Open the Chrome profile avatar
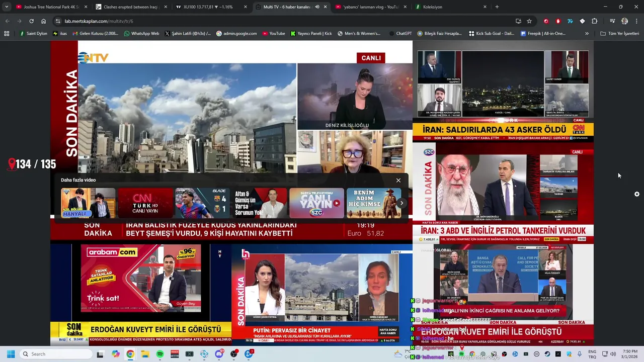Screen dimensions: 644x362 click(x=624, y=21)
